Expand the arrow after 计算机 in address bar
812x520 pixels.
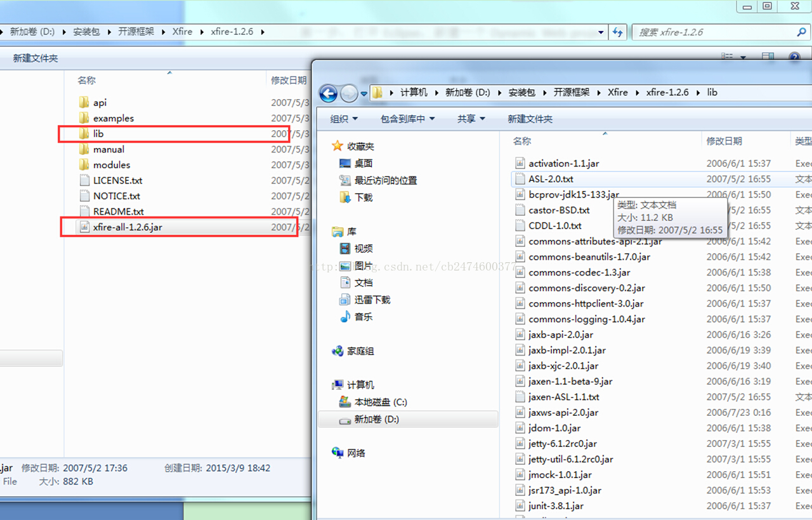coord(436,93)
